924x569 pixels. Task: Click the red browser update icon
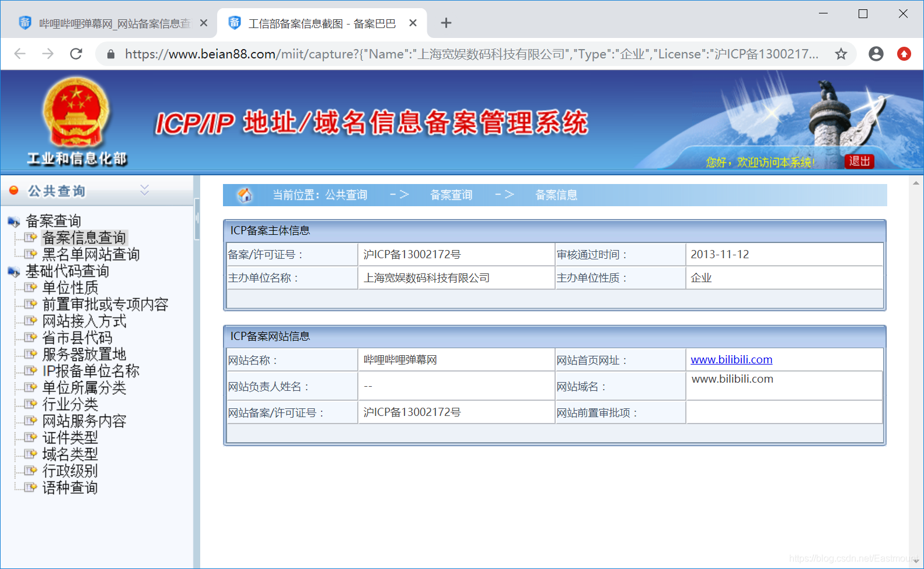(x=904, y=54)
